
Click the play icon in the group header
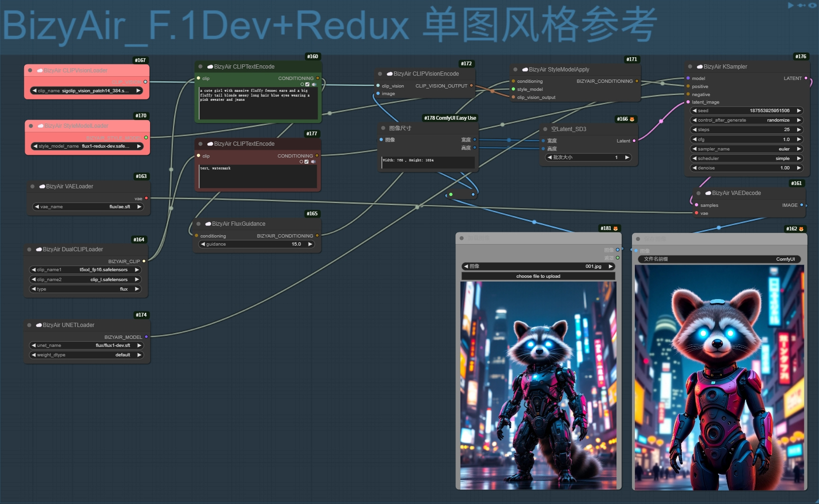tap(791, 5)
